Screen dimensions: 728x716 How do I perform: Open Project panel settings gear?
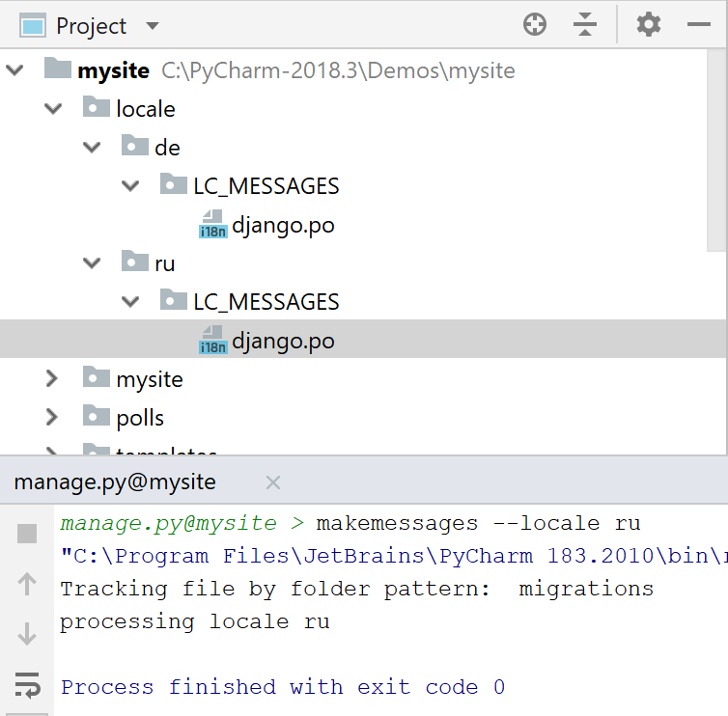click(x=649, y=24)
